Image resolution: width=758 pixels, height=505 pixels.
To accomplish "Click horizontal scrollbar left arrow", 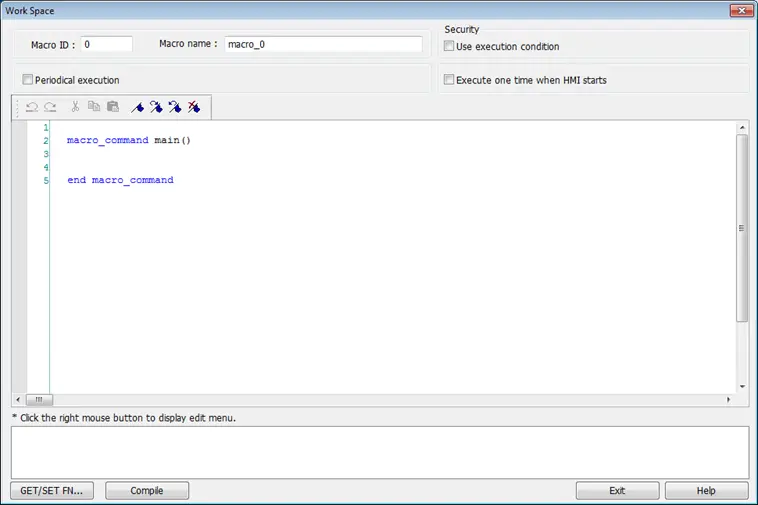I will point(18,400).
